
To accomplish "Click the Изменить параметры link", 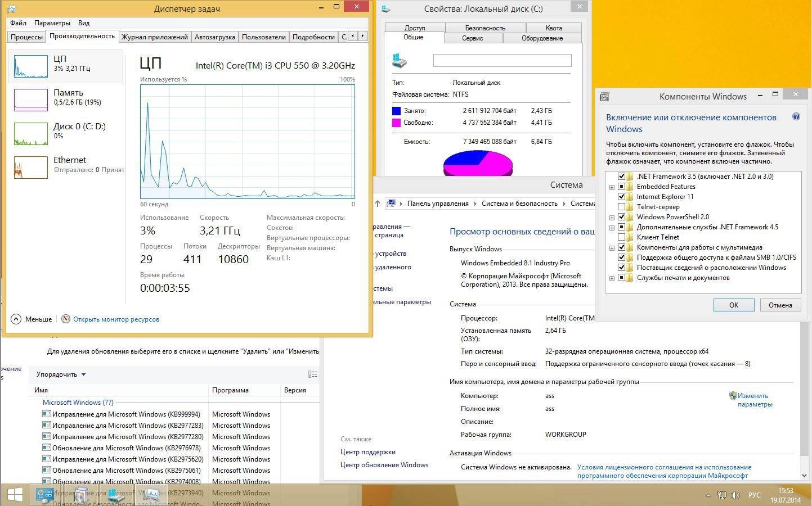I will point(755,400).
